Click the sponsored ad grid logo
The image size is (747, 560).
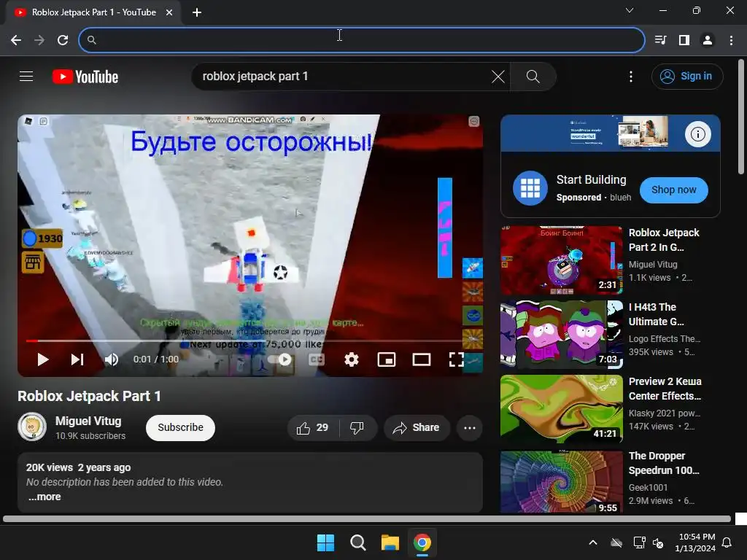click(530, 188)
